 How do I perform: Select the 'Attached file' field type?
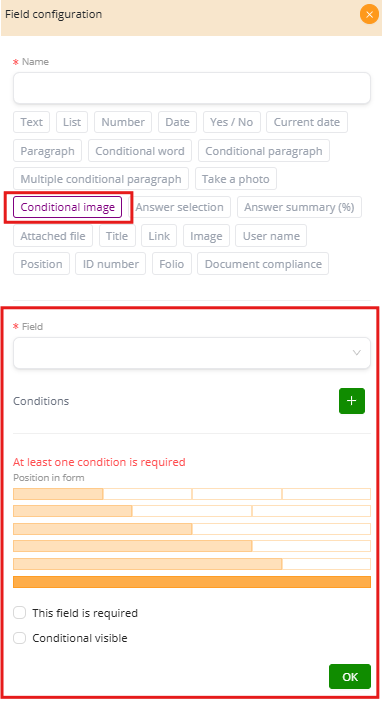(x=53, y=236)
